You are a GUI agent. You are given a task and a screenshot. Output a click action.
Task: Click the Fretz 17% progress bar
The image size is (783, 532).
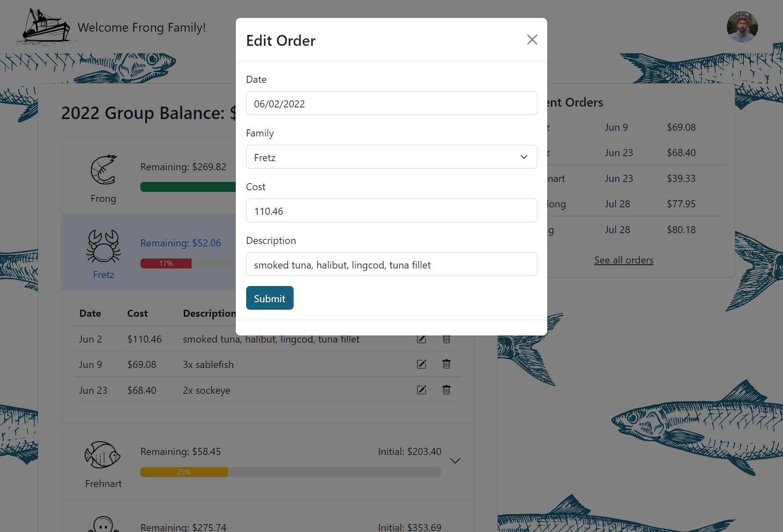point(166,263)
